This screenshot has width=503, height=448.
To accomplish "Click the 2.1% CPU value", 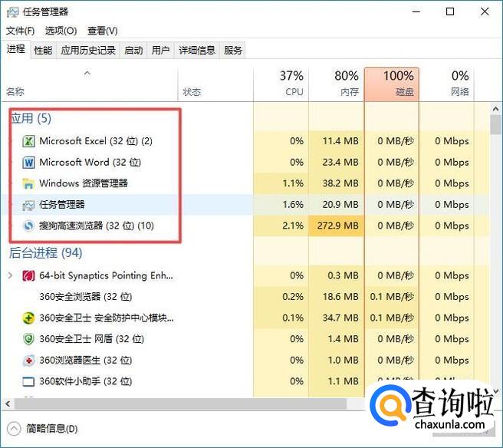I will 293,226.
